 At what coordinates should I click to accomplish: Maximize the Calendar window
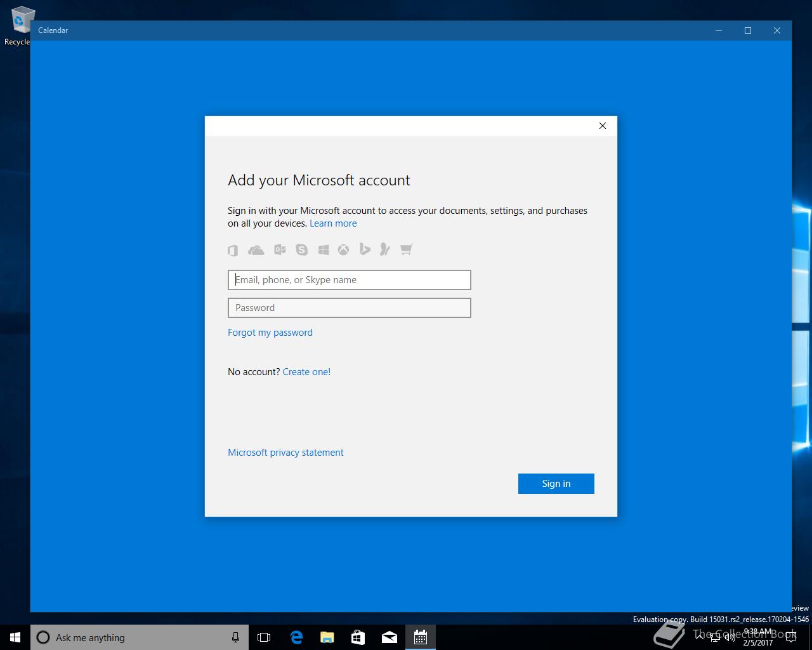pyautogui.click(x=748, y=30)
